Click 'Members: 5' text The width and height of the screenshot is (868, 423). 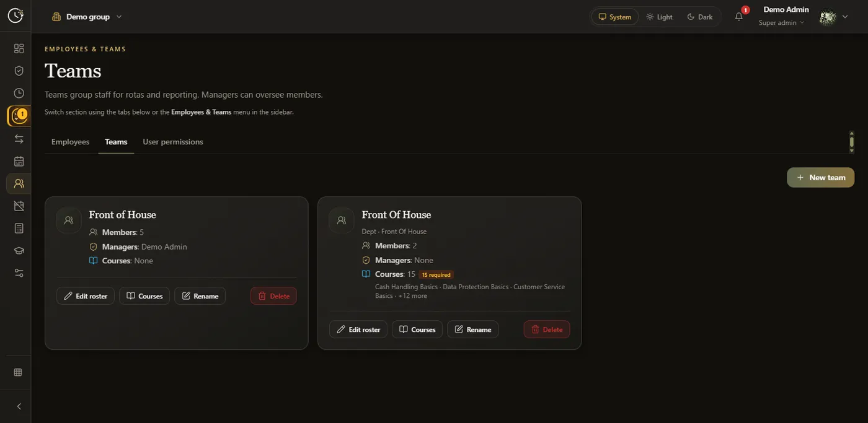pyautogui.click(x=123, y=232)
